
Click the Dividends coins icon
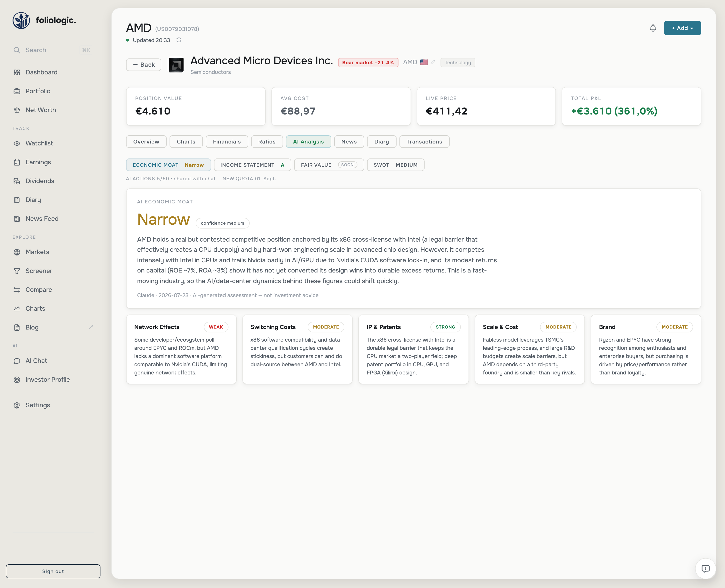17,181
